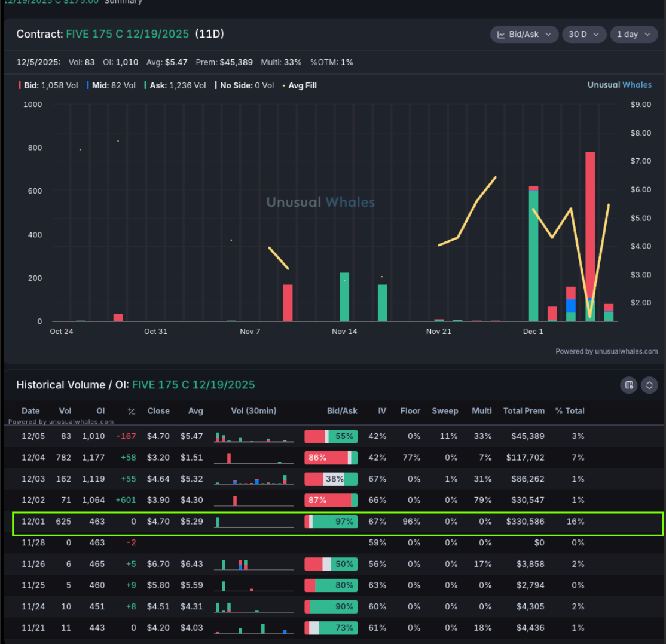This screenshot has width=666, height=644.
Task: Click the tall red bid bar on Dec 4
Action: [x=590, y=225]
